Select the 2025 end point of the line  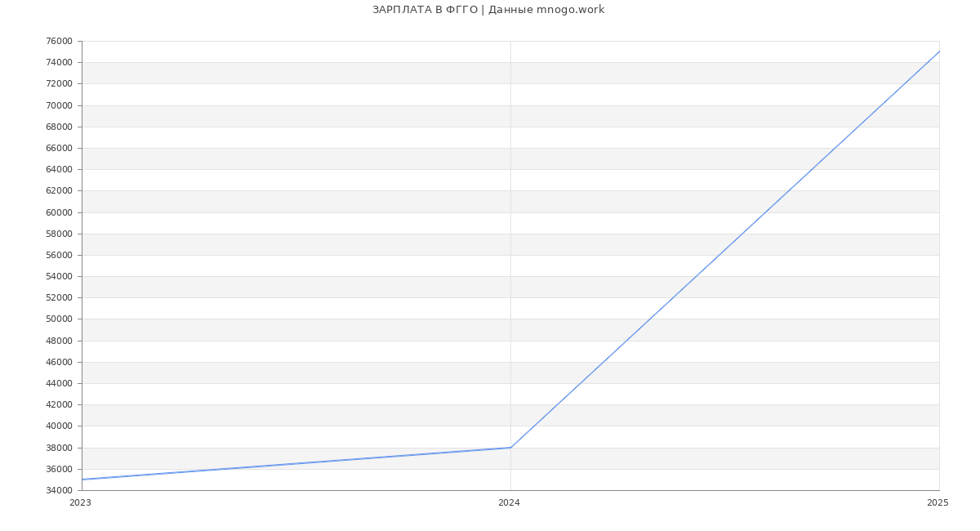click(938, 51)
